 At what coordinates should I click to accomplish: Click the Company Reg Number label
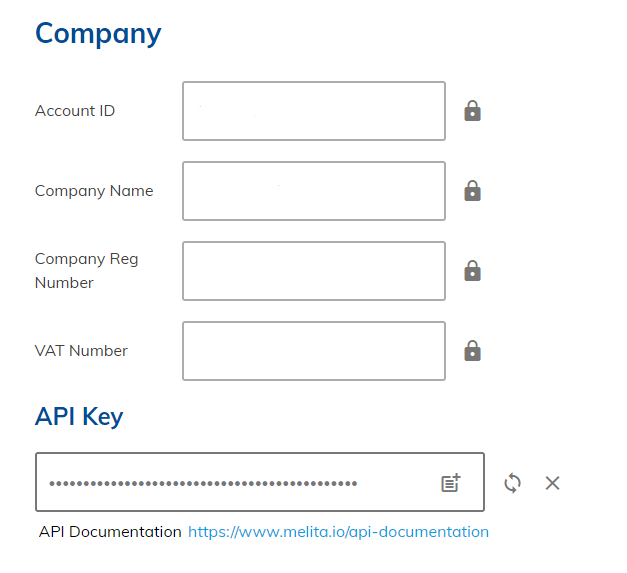pyautogui.click(x=86, y=271)
